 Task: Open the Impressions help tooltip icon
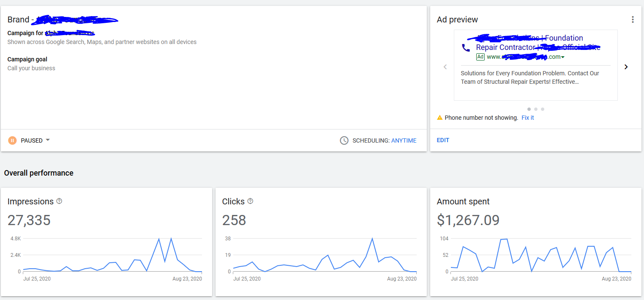(59, 201)
